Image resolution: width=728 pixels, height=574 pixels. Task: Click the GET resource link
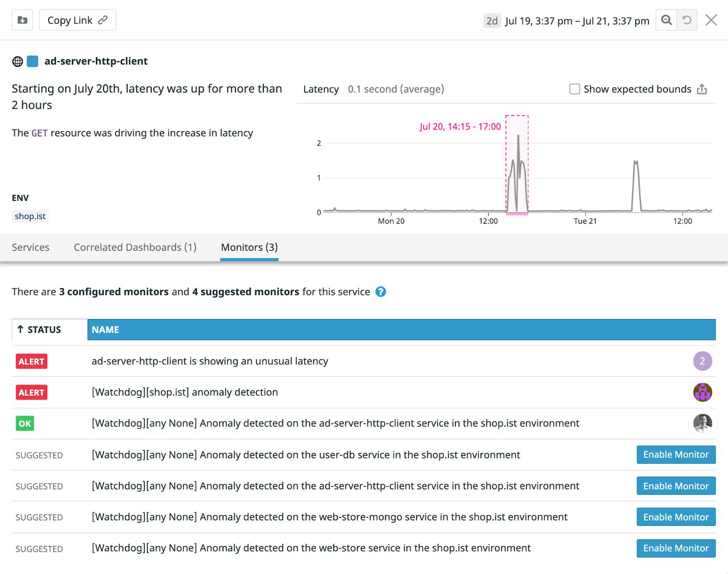(x=39, y=133)
